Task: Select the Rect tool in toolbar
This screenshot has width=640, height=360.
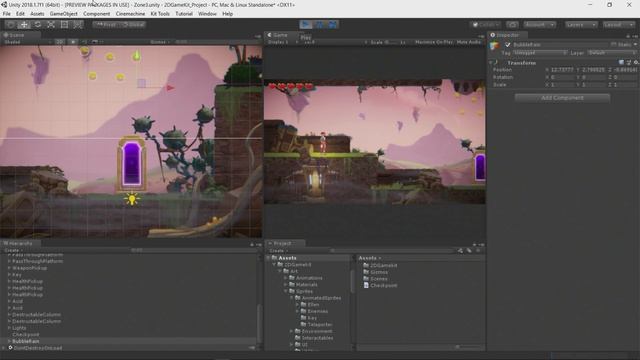Action: click(64, 24)
